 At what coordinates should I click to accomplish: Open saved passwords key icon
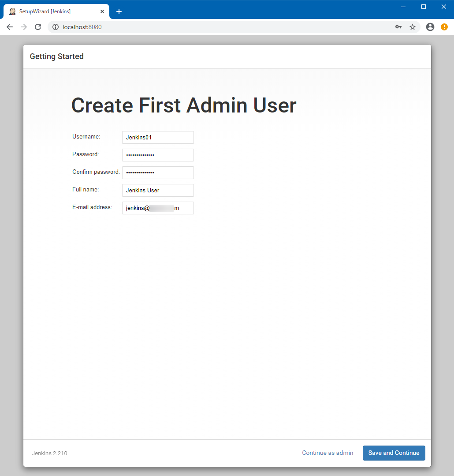[x=398, y=27]
